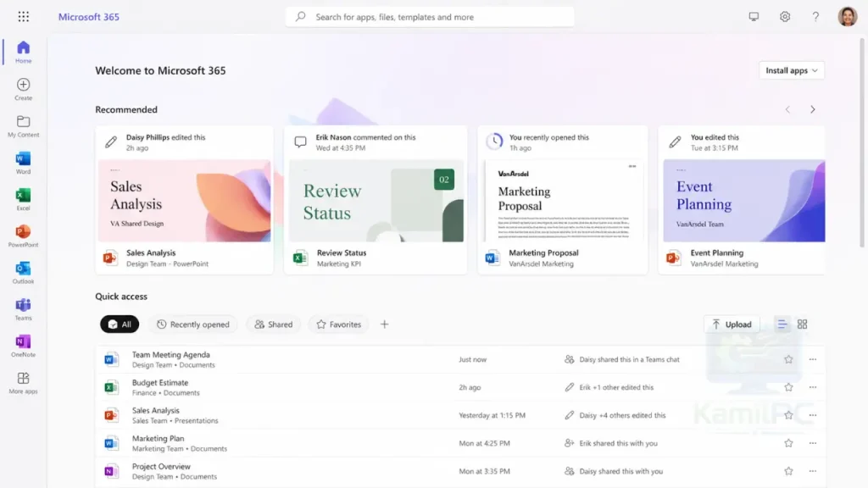This screenshot has height=488, width=868.
Task: Open the present screen icon in header
Action: 754,17
